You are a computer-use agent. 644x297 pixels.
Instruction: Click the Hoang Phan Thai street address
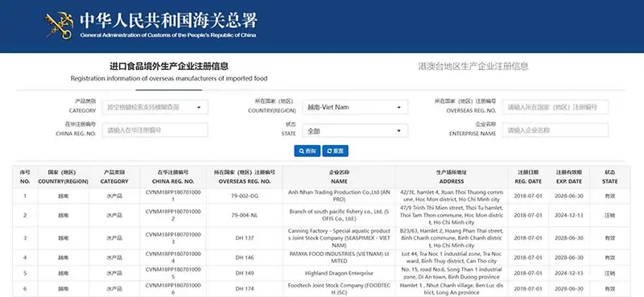pos(452,238)
